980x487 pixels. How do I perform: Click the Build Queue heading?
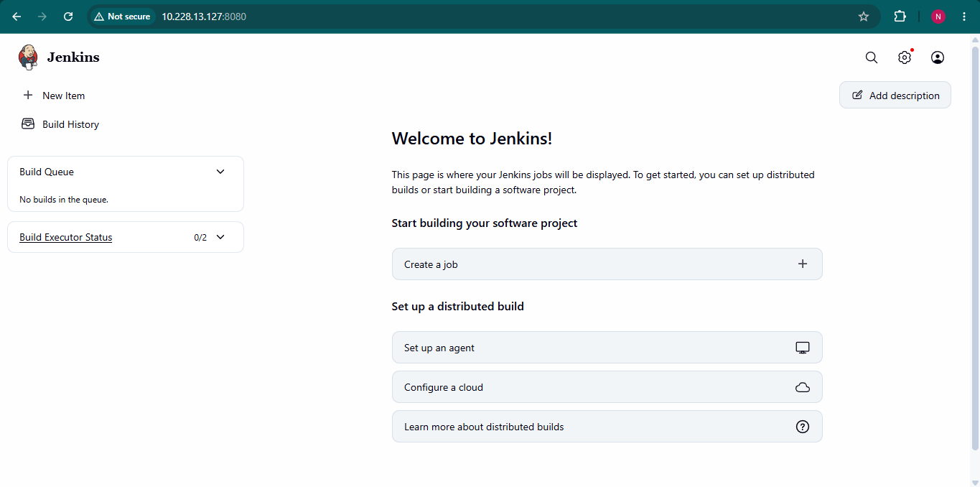click(47, 172)
